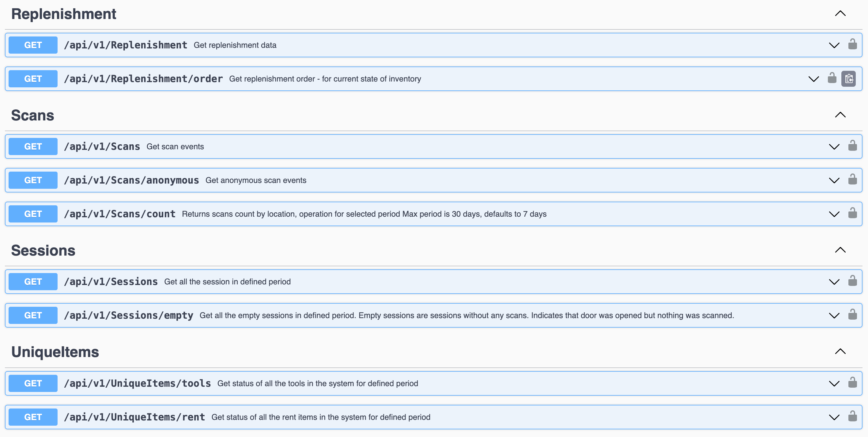
Task: Click the lock icon on /api/v1/Scans endpoint
Action: (852, 145)
